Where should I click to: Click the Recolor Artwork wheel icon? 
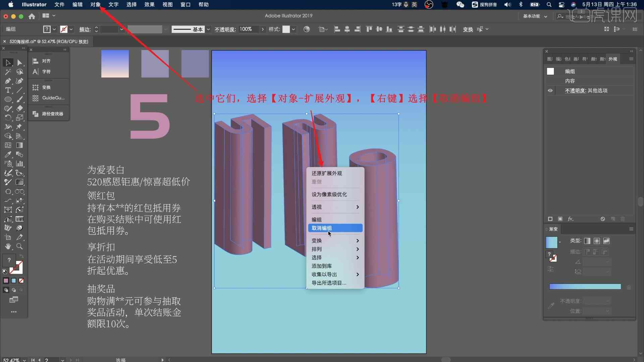click(307, 29)
